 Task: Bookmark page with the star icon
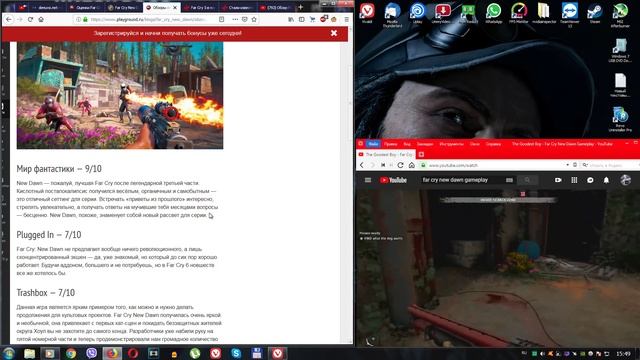point(254,19)
